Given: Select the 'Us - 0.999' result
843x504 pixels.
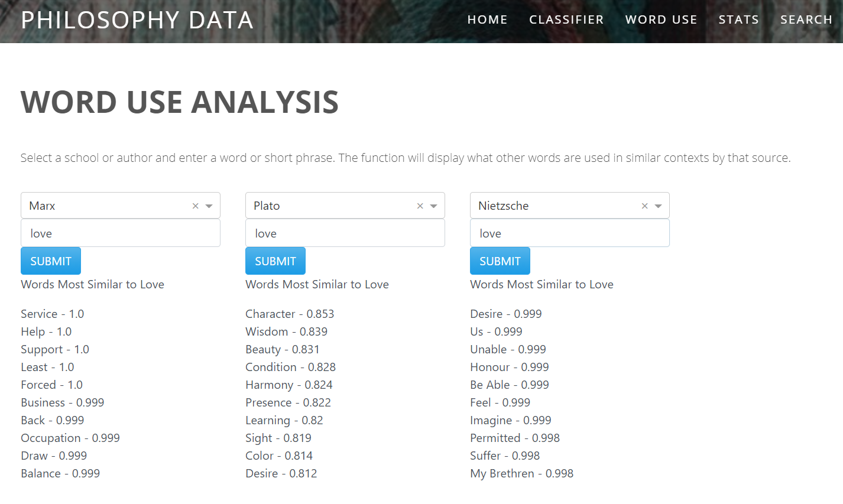Looking at the screenshot, I should tap(497, 331).
